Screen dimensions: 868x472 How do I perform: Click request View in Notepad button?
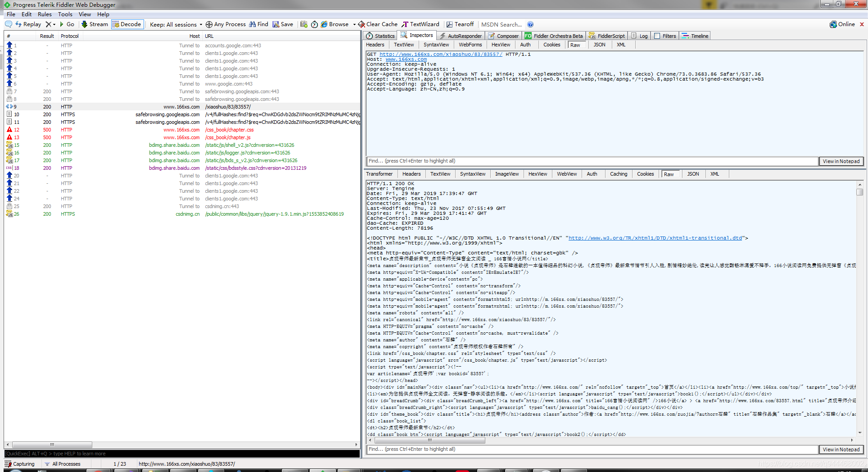coord(841,161)
